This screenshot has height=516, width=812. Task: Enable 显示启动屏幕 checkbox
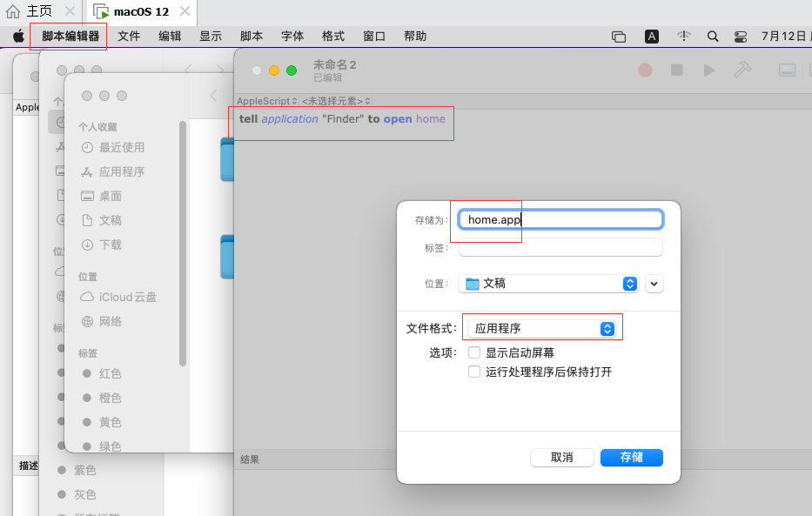click(473, 352)
